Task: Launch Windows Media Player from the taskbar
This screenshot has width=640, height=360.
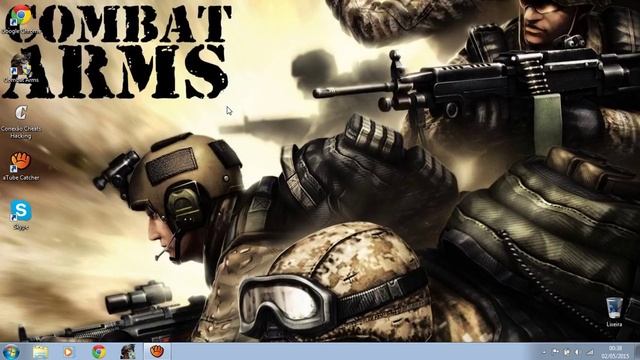Action: [69, 351]
